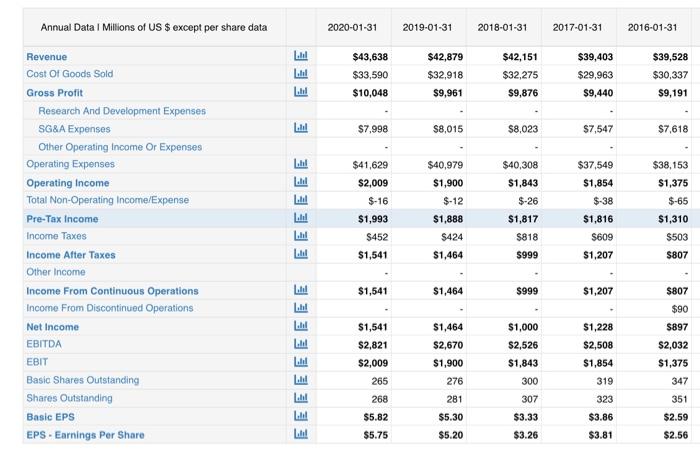View the SG&A Expenses chart icon
Screen dimensions: 700x457
[301, 128]
